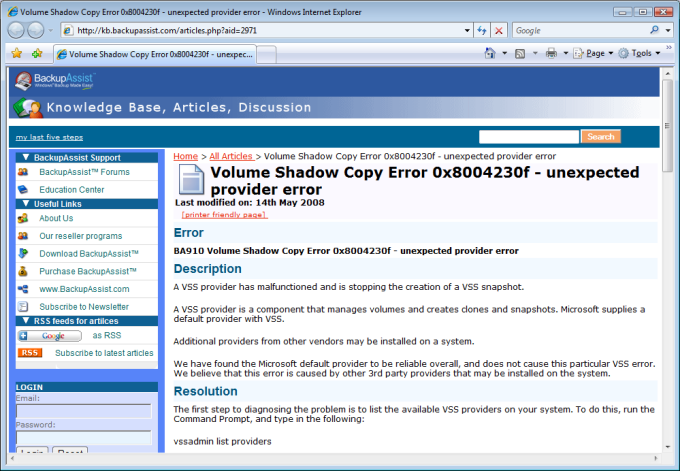The height and width of the screenshot is (471, 680).
Task: Collapse the BackupAssist Support sidebar section
Action: click(x=25, y=157)
